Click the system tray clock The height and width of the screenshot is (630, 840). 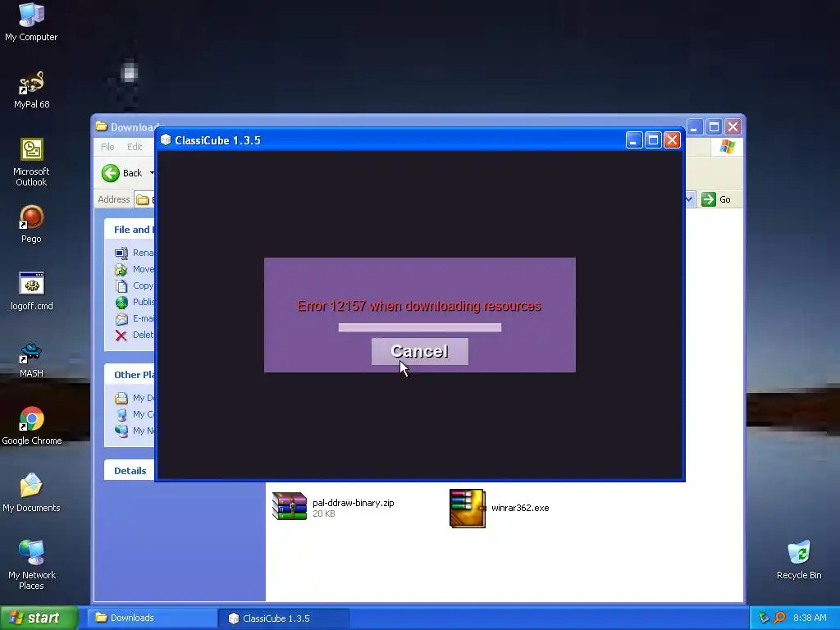(810, 618)
